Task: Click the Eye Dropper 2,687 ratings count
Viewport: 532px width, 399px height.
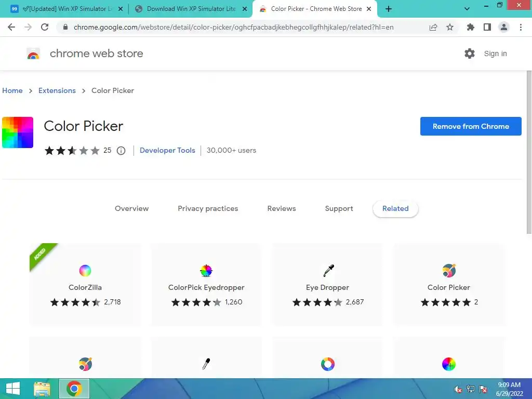Action: click(355, 302)
